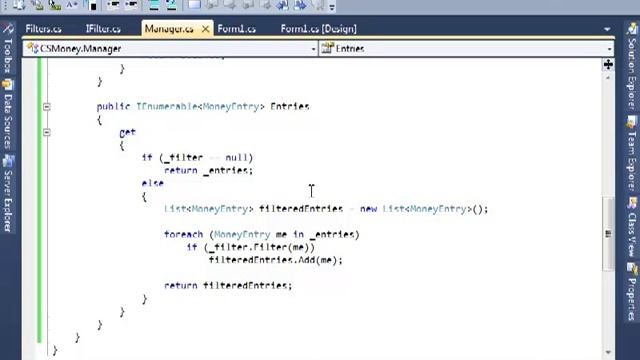This screenshot has height=360, width=640.
Task: Toggle a bookmark on current line
Action: (194, 5)
